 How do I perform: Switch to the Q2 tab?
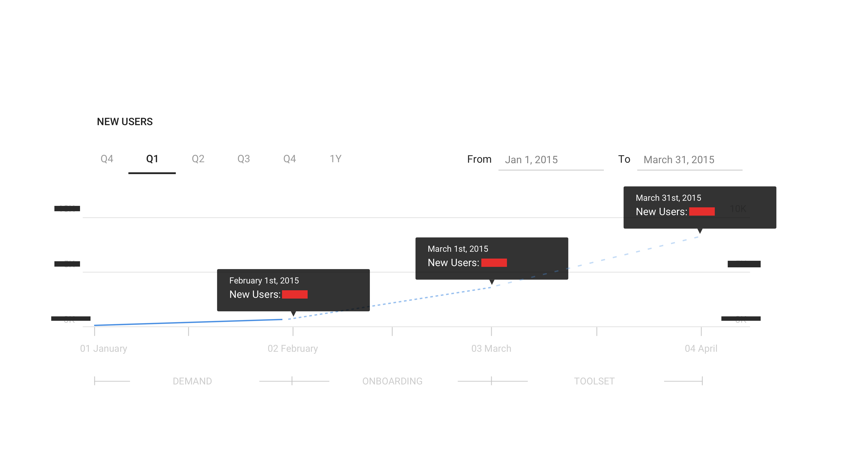tap(198, 159)
